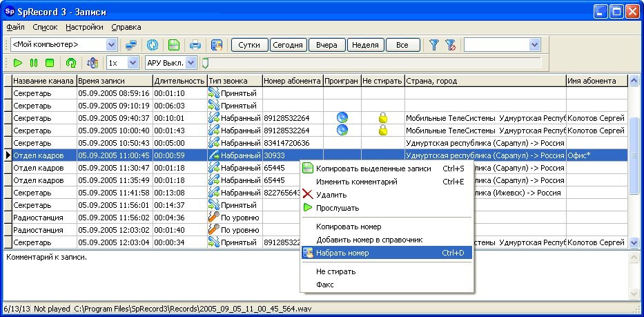Click the table scrollbar thumb
The height and width of the screenshot is (317, 644).
[x=634, y=155]
